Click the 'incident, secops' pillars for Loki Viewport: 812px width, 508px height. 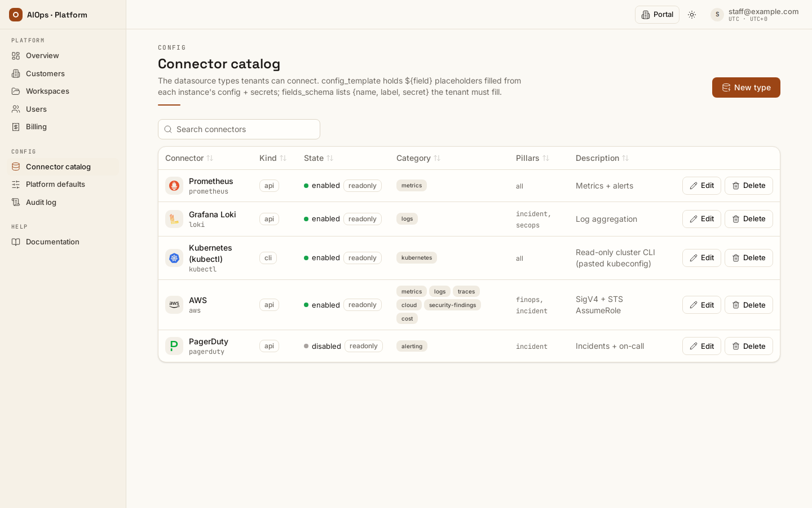coord(533,220)
